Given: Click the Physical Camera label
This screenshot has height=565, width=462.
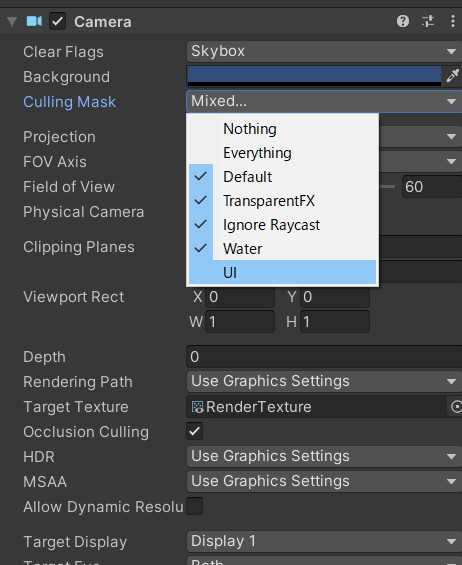Looking at the screenshot, I should (84, 212).
